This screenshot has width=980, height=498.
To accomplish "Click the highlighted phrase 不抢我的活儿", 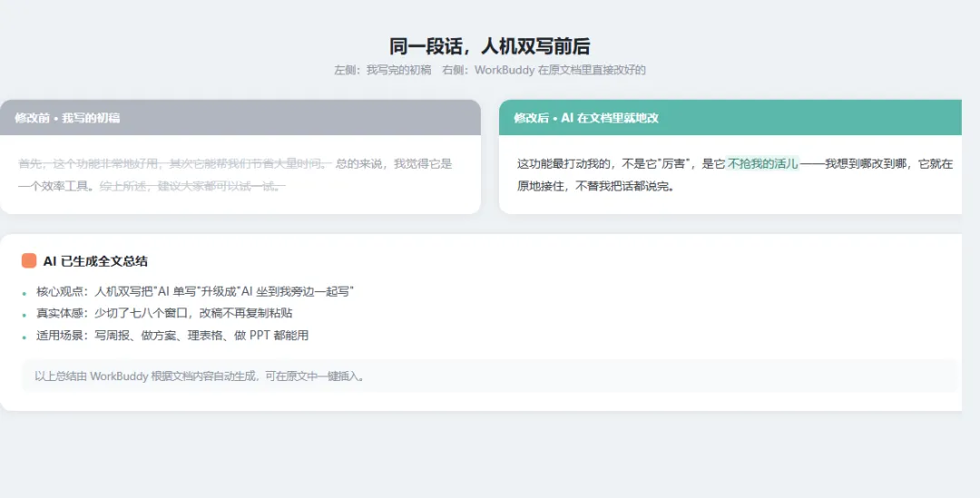I will [762, 164].
